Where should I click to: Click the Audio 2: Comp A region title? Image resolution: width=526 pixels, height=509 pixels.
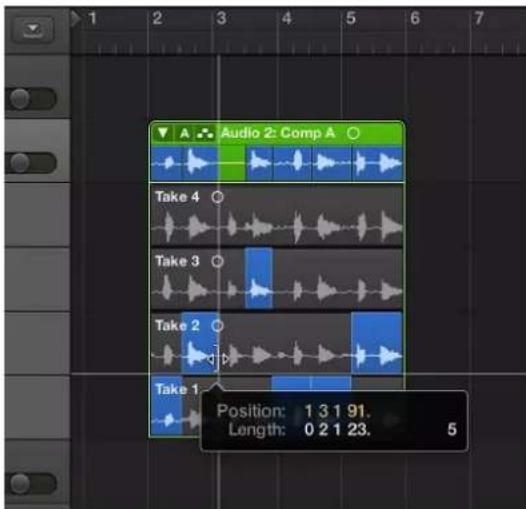(278, 133)
